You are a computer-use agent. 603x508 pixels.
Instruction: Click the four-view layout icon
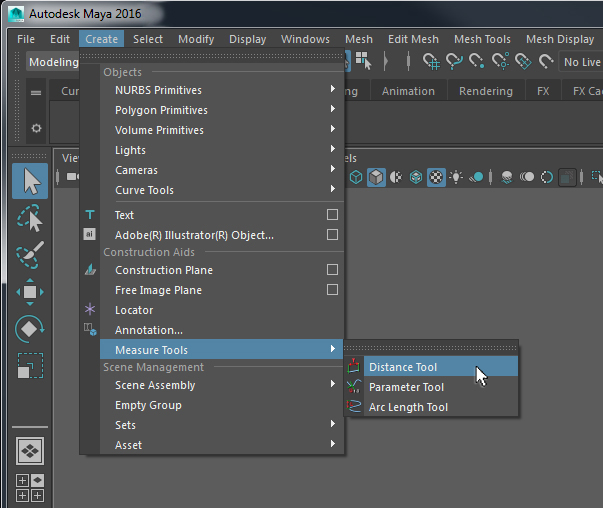pos(30,488)
